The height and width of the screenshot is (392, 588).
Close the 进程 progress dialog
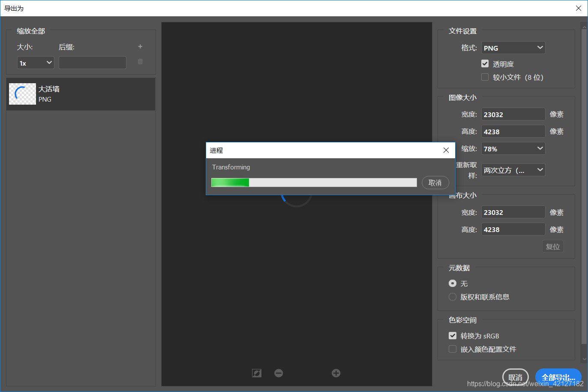[x=446, y=150]
